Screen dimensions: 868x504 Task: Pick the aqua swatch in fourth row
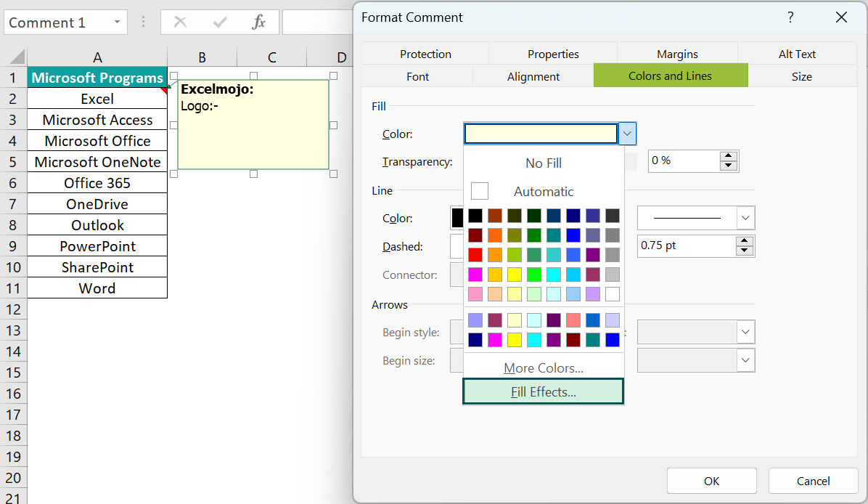click(x=554, y=275)
